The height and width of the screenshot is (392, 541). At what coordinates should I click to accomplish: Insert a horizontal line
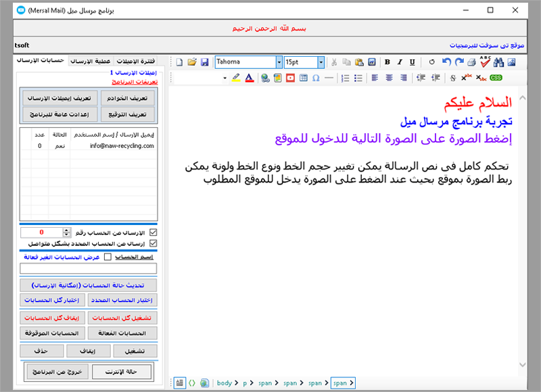pyautogui.click(x=329, y=78)
